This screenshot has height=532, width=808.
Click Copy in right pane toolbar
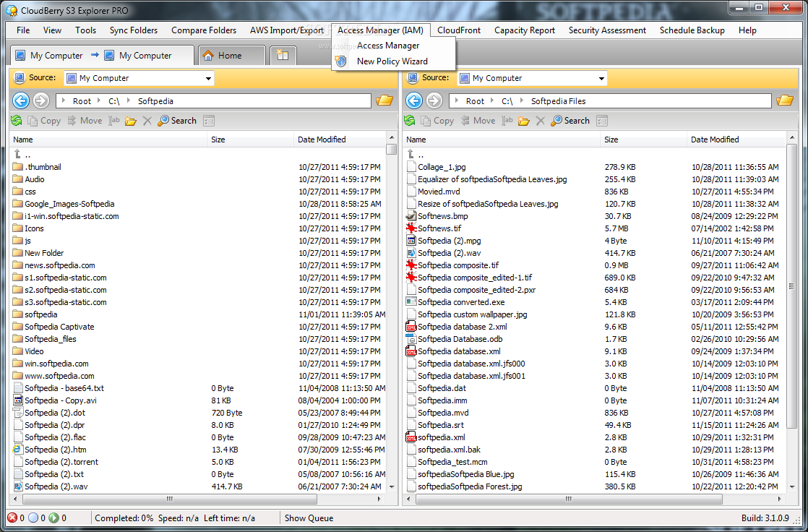[x=437, y=121]
